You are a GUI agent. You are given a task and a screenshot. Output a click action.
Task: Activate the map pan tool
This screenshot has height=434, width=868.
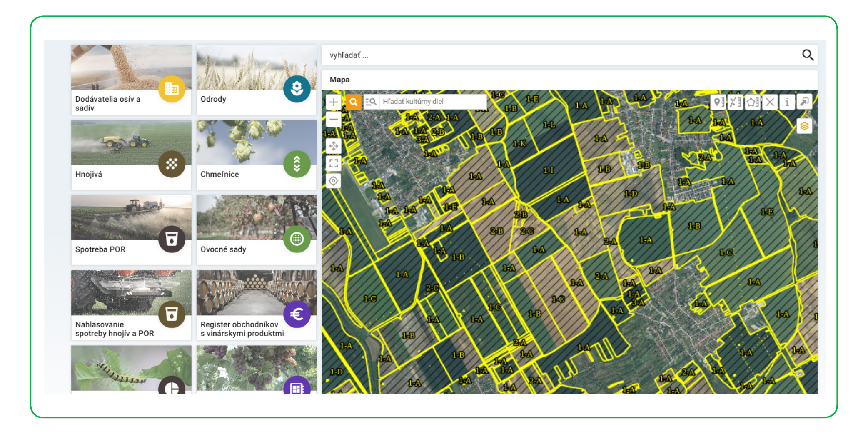(x=334, y=146)
